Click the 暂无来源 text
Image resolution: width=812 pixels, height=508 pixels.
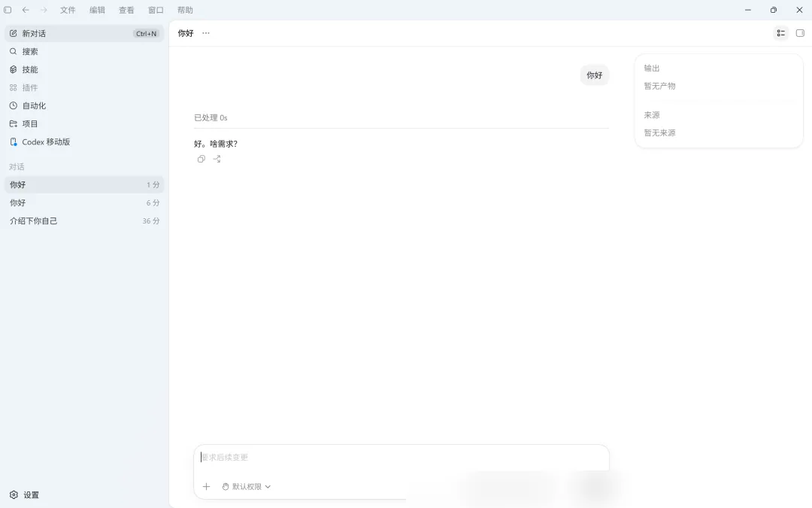pyautogui.click(x=660, y=132)
